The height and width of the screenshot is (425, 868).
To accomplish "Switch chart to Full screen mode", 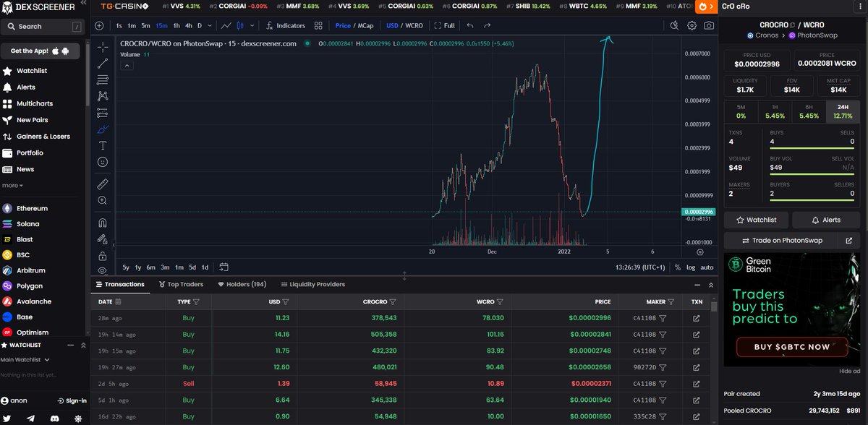I will 444,25.
